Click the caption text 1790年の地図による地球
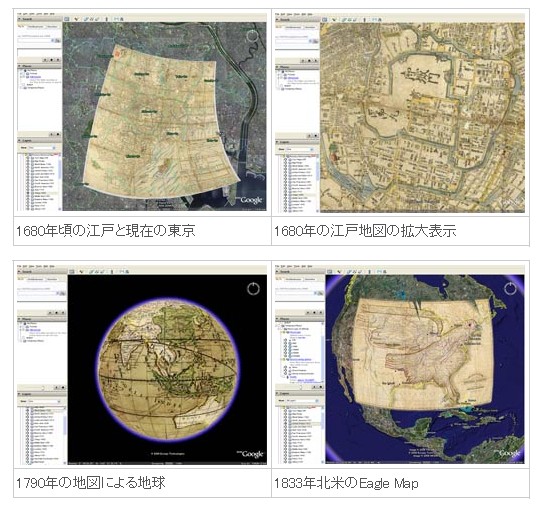This screenshot has height=505, width=543. click(x=91, y=483)
